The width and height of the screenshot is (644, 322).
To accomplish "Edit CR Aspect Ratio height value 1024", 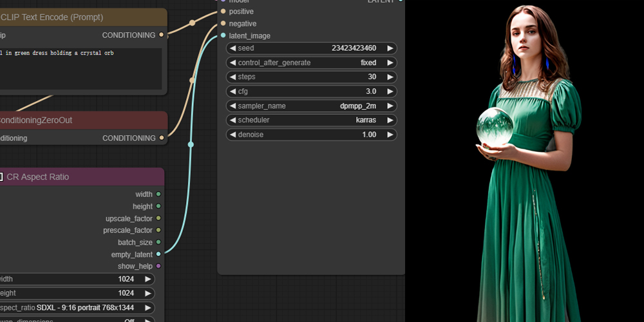I will coord(126,293).
